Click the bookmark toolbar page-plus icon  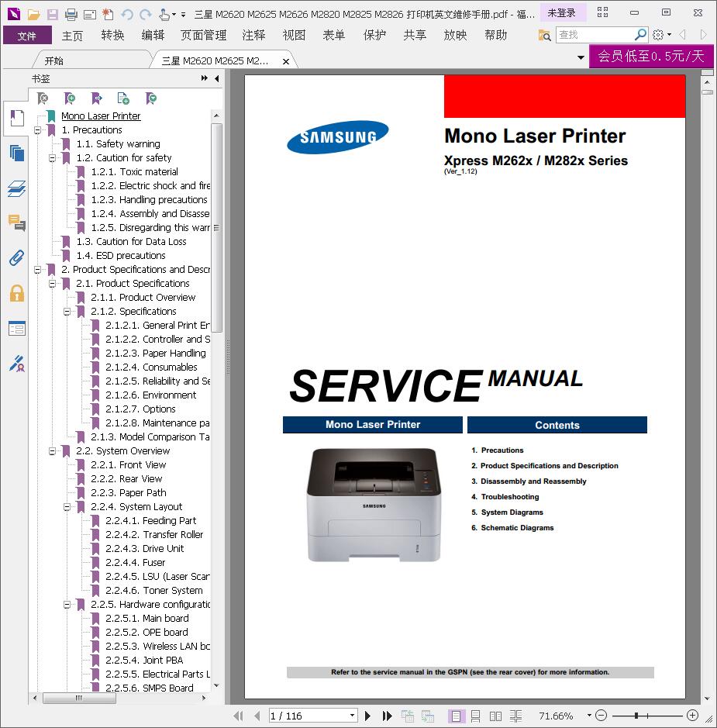coord(123,98)
